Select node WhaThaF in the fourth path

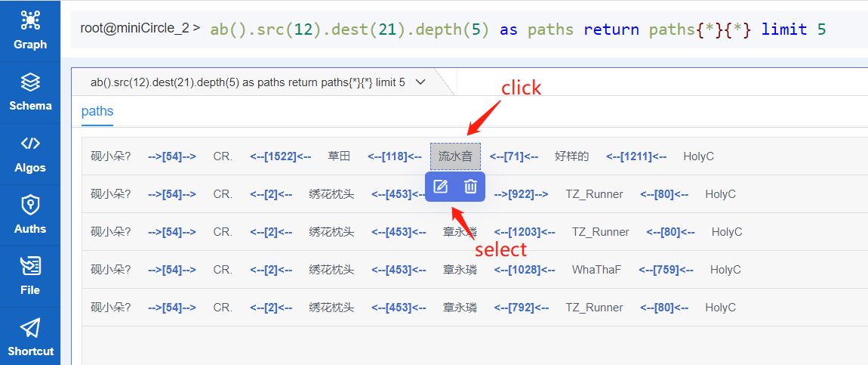click(x=597, y=269)
